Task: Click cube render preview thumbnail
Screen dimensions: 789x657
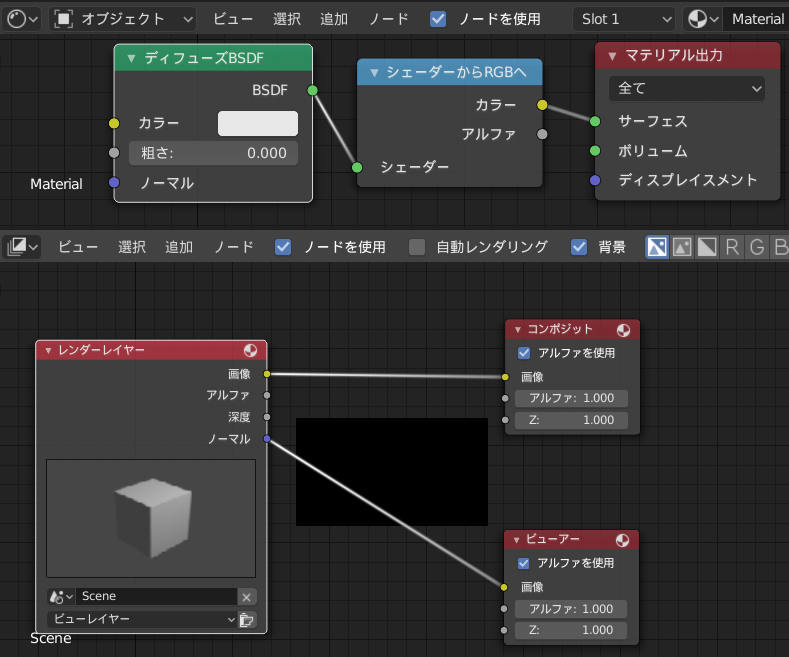Action: [151, 518]
